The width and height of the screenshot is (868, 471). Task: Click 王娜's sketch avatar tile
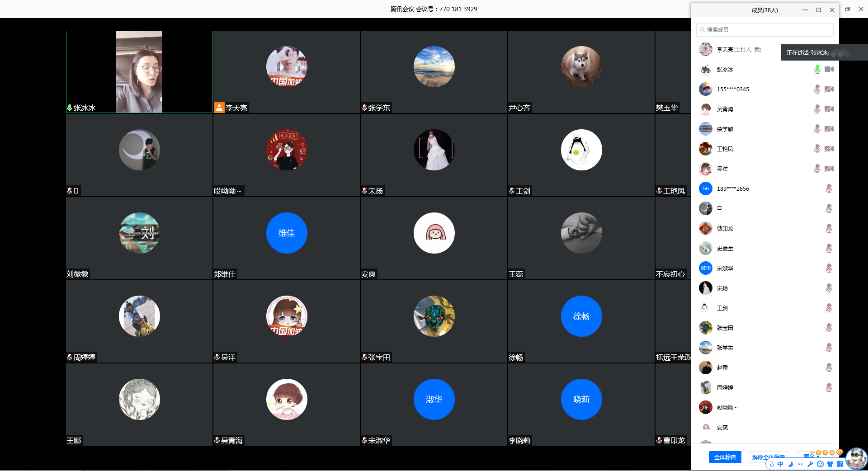[x=139, y=399]
